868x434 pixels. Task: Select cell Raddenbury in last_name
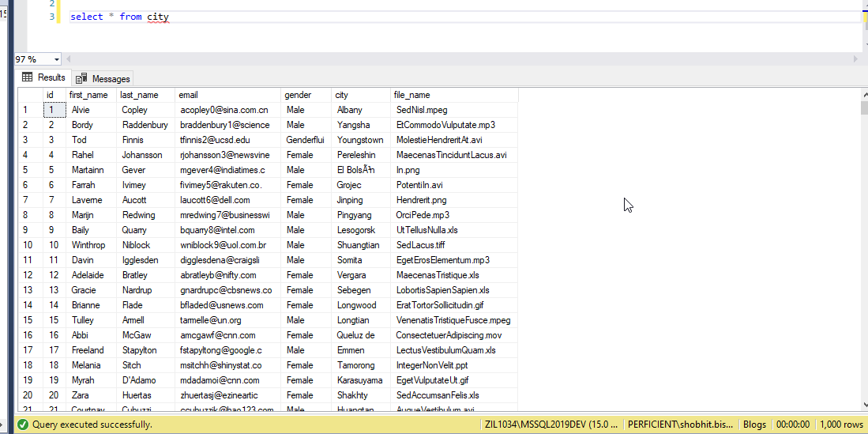click(145, 125)
